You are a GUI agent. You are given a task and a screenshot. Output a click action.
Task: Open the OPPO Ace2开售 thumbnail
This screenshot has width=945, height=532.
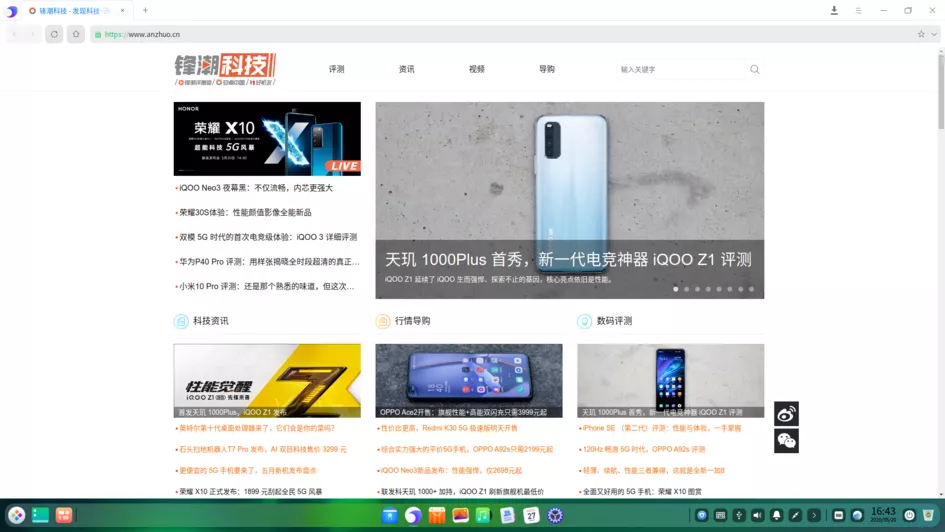tap(469, 381)
